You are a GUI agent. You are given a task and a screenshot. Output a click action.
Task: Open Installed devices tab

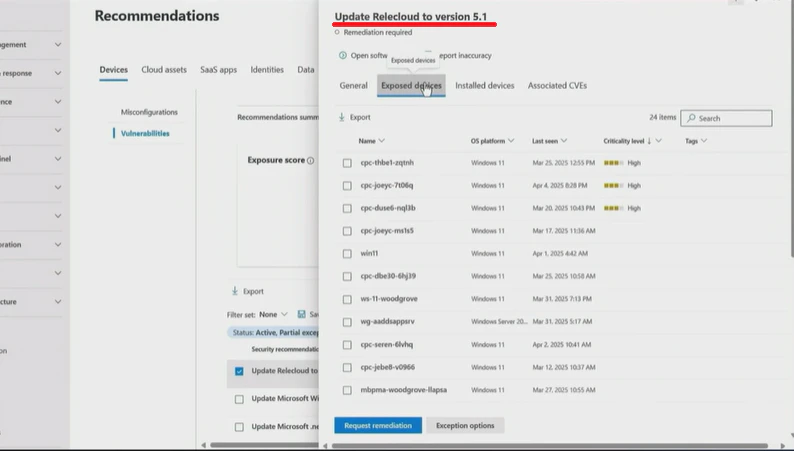click(485, 86)
